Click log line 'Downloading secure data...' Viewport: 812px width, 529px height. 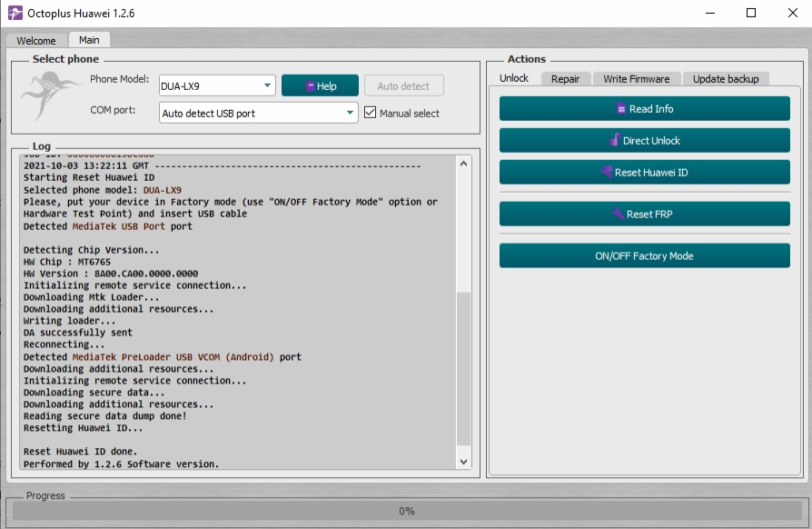click(x=94, y=393)
